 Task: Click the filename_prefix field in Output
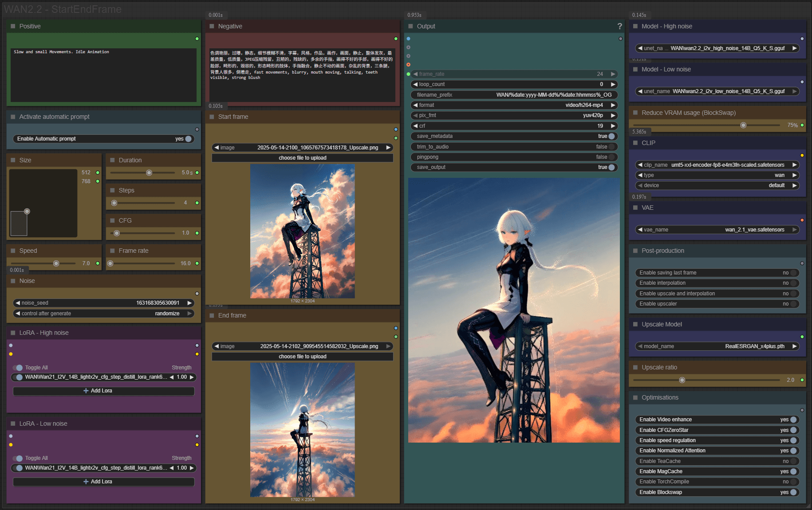[x=514, y=95]
